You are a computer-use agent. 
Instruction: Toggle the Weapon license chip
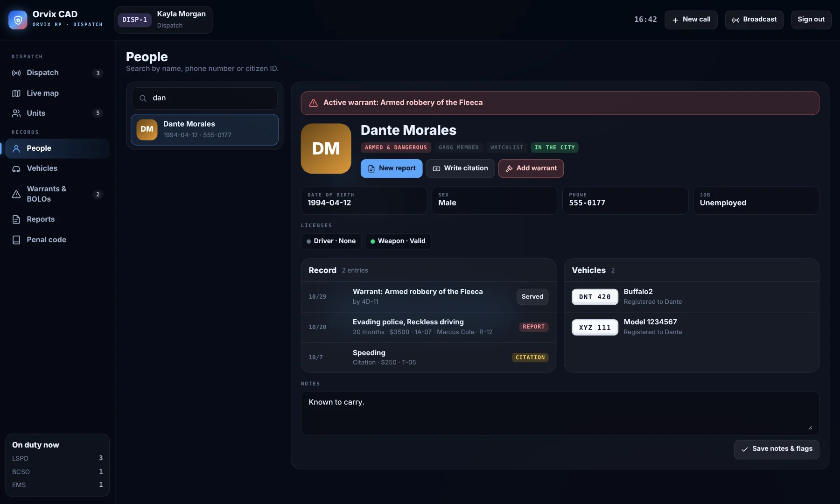pos(398,241)
